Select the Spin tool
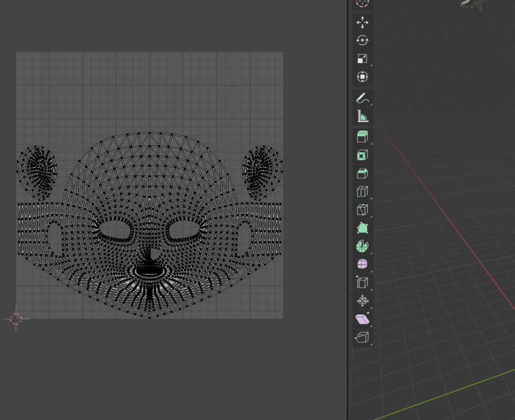The image size is (515, 420). [363, 246]
